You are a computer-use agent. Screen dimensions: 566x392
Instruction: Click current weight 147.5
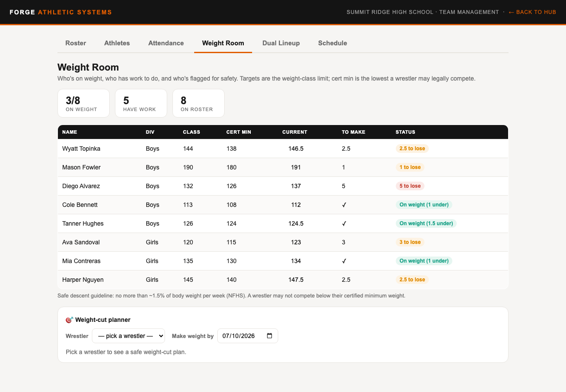(x=296, y=280)
